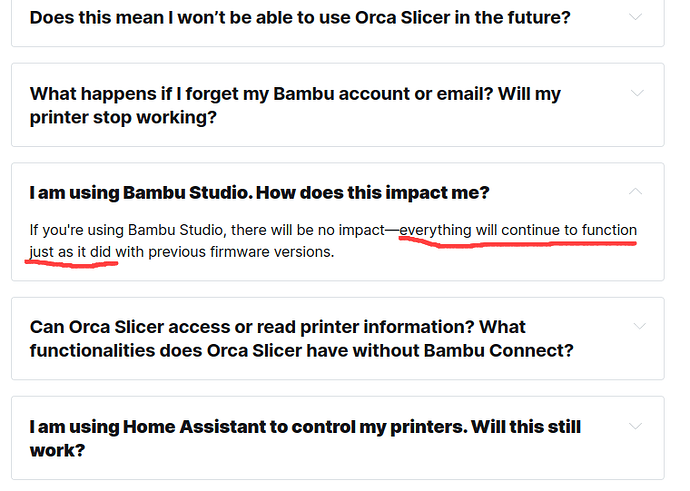Click "Bambu Connect?" at the end of the Orca question
The height and width of the screenshot is (491, 690).
point(499,351)
